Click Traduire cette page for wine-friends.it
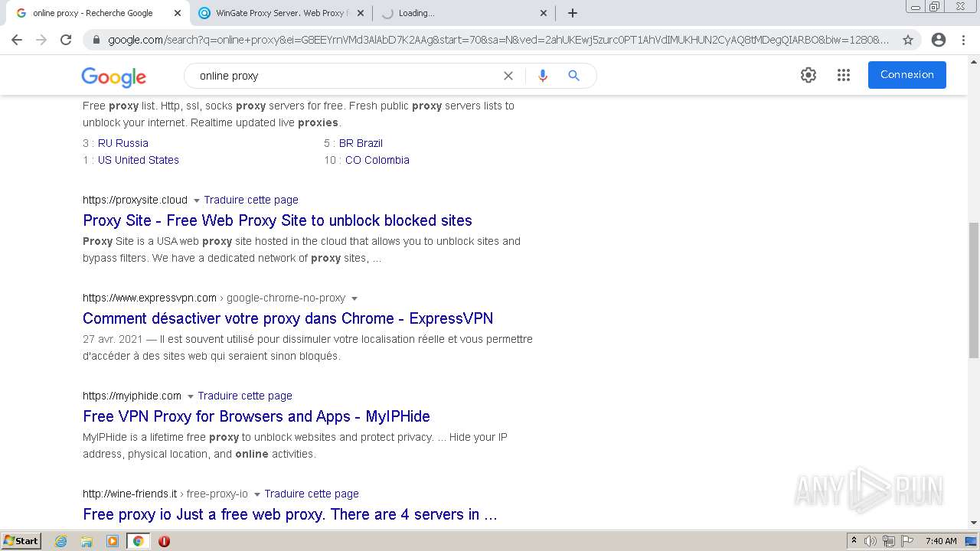This screenshot has height=551, width=980. pos(312,494)
